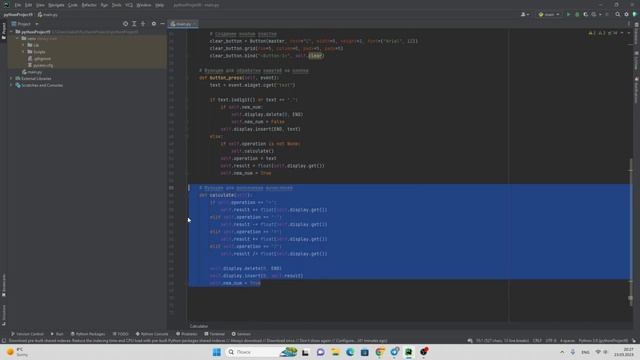The width and height of the screenshot is (640, 360).
Task: Open the Services tool window
Action: (x=241, y=334)
